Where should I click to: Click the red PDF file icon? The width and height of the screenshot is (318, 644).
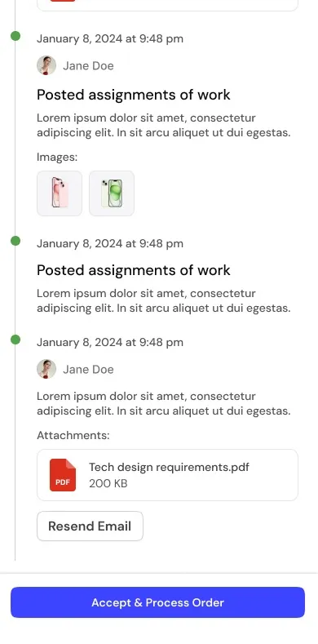click(63, 475)
